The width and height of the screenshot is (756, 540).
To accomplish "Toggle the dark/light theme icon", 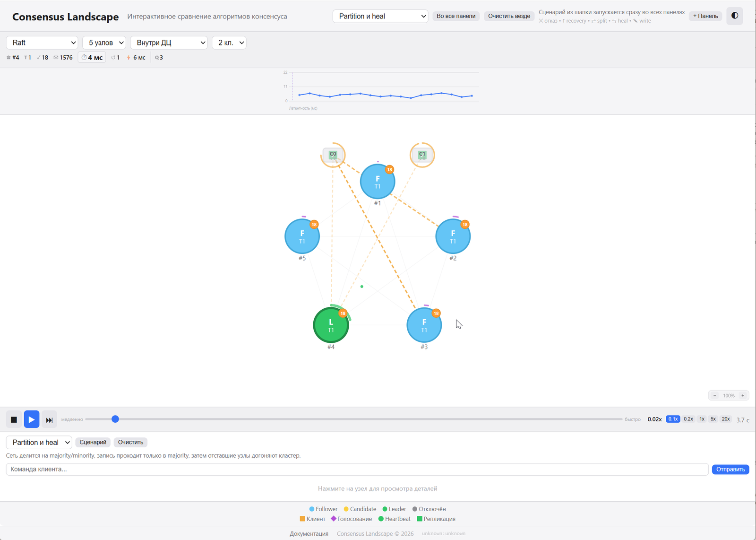I will (735, 16).
